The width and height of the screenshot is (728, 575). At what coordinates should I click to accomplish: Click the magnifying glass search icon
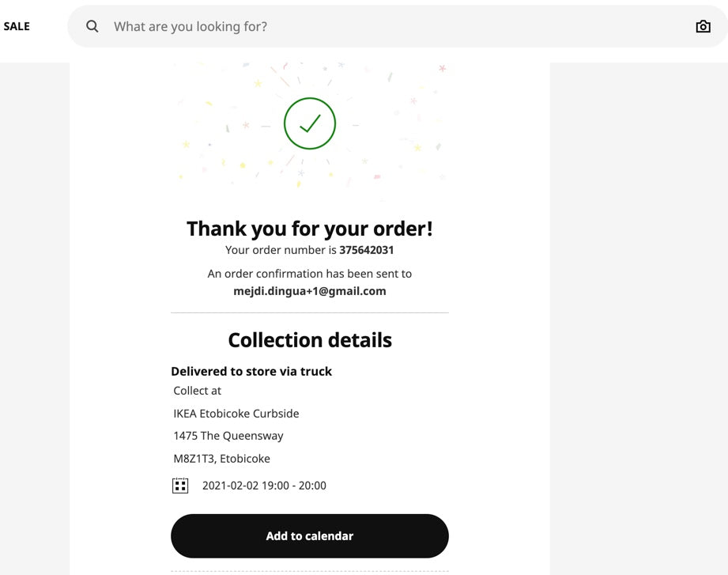(92, 26)
